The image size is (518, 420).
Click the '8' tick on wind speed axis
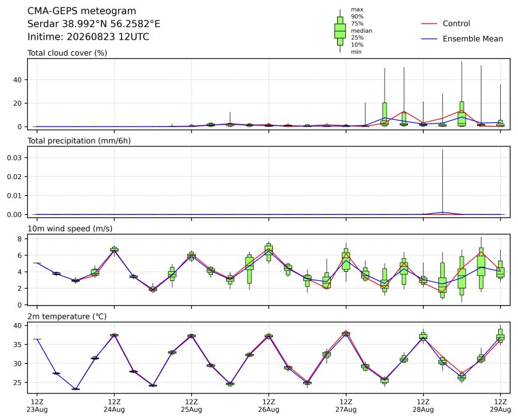[20, 239]
